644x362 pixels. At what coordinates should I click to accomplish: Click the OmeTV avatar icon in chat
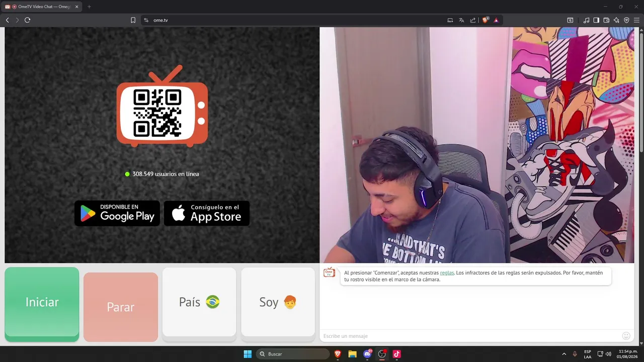(x=329, y=273)
